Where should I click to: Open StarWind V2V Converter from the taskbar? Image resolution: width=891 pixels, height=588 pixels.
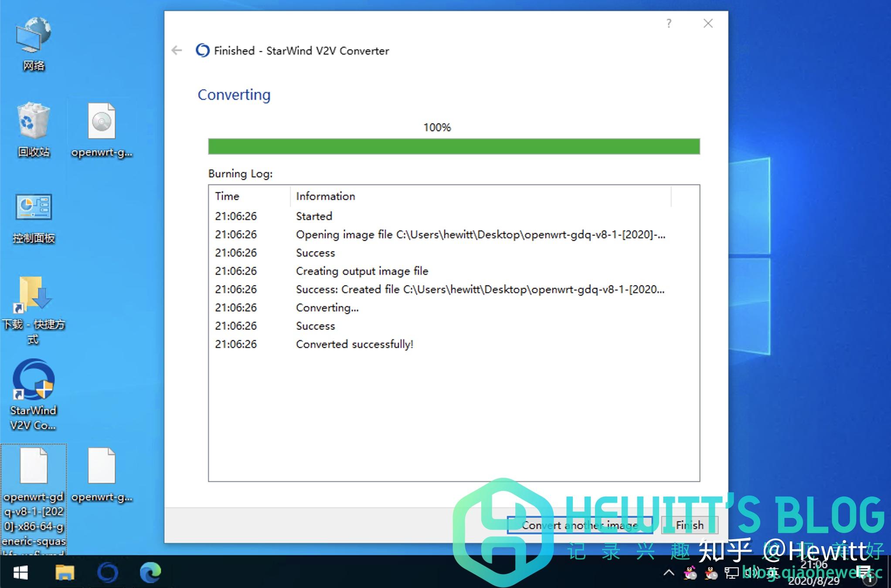pyautogui.click(x=106, y=574)
